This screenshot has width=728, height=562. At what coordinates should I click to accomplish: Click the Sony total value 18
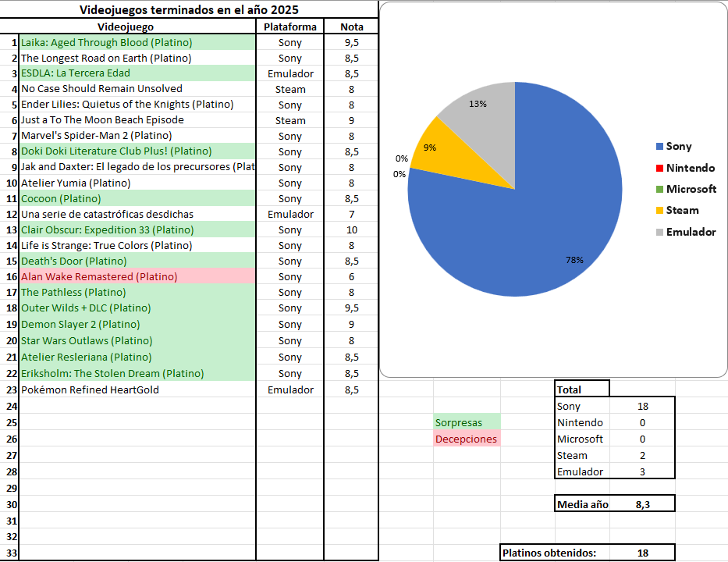coord(642,406)
